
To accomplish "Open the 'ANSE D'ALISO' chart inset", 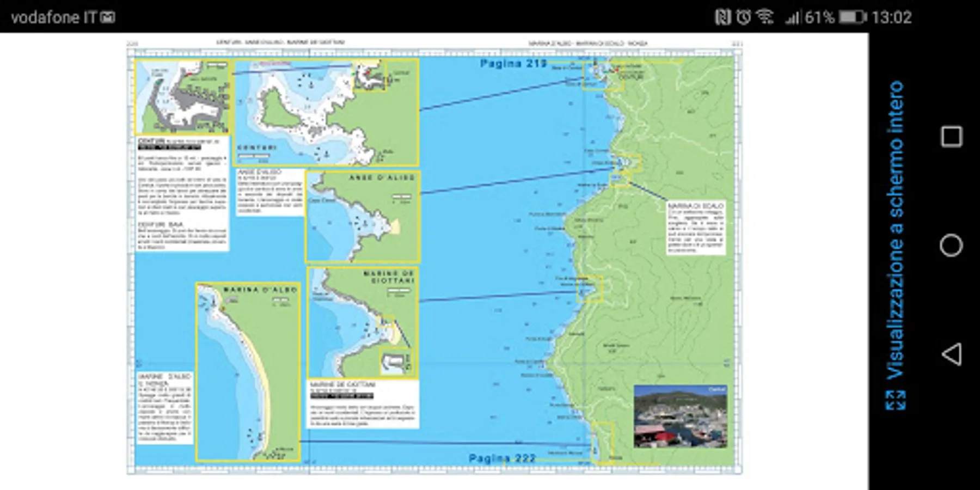I will [x=363, y=217].
